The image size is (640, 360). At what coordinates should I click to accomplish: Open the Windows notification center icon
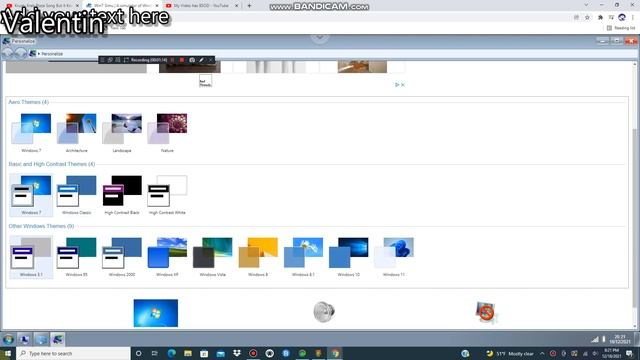[630, 353]
